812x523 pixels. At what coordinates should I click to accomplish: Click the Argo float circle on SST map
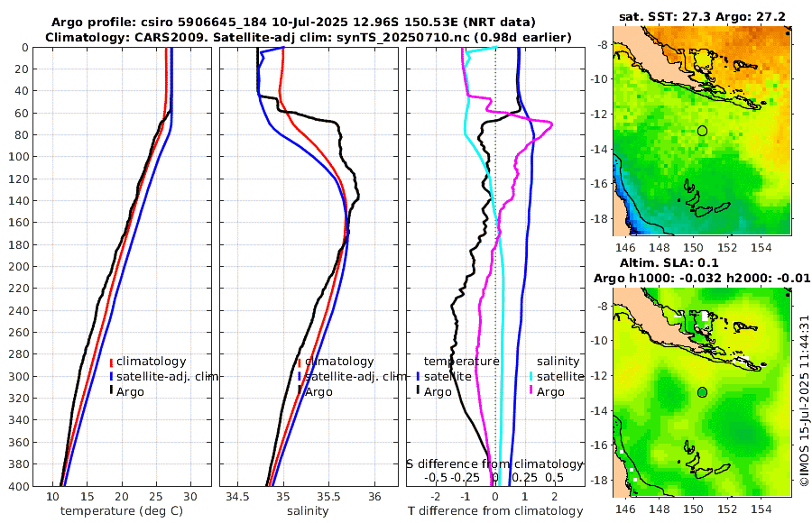pos(702,131)
